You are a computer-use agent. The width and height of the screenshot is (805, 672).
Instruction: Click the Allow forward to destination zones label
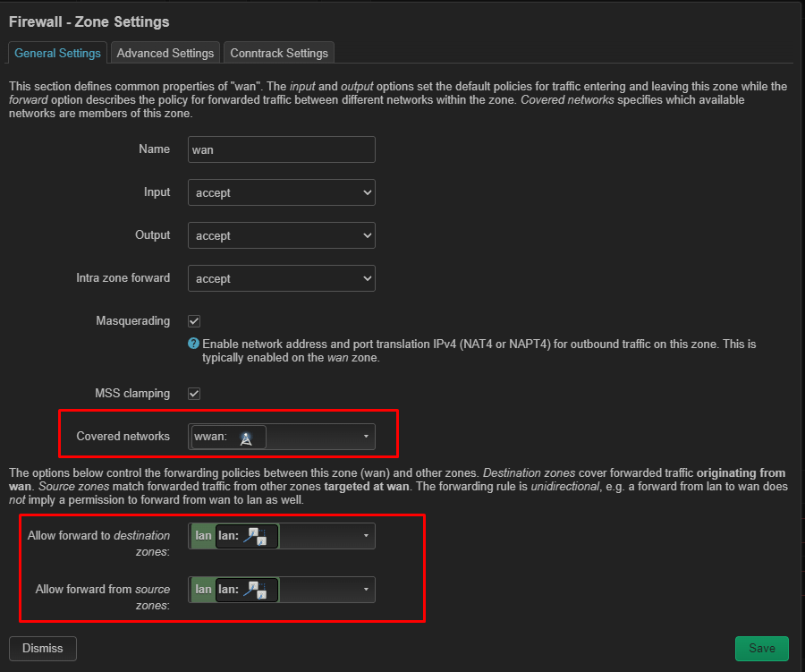pos(98,543)
